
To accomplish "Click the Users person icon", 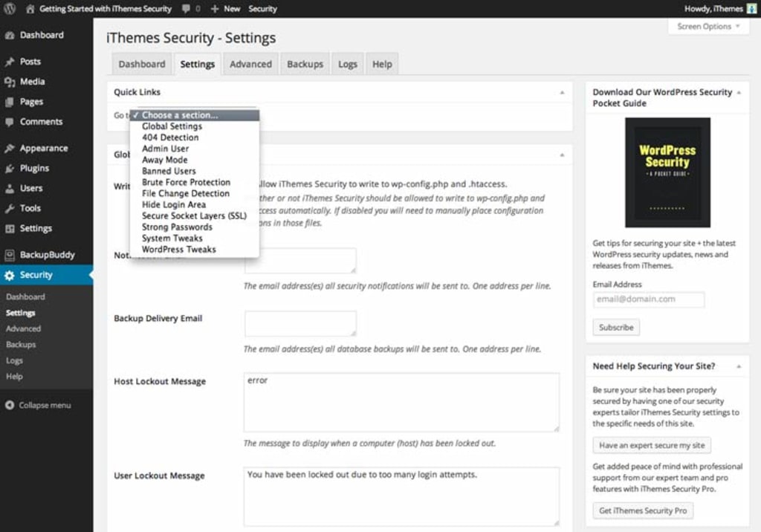I will click(9, 188).
